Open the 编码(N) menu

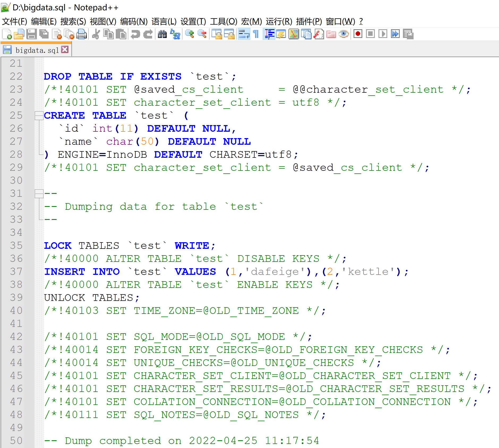click(x=134, y=22)
